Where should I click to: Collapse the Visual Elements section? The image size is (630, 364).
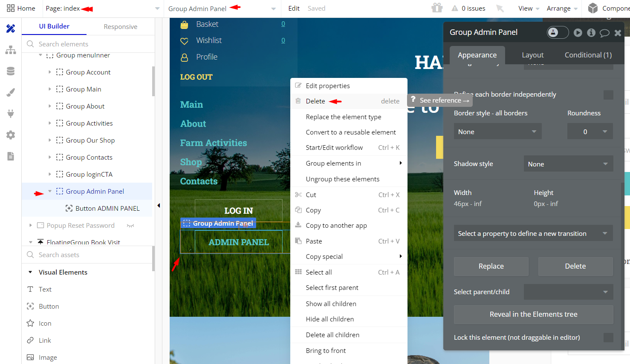pyautogui.click(x=30, y=272)
